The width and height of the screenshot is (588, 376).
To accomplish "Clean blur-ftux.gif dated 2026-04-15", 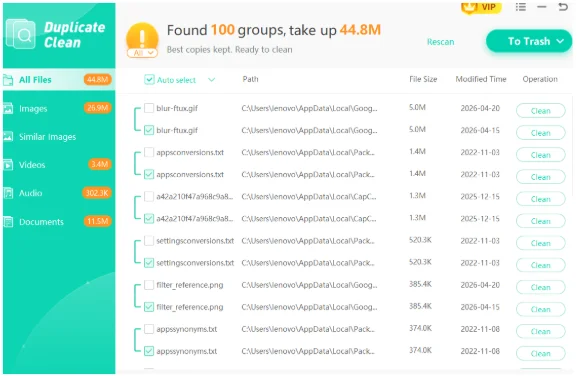I will coord(540,133).
